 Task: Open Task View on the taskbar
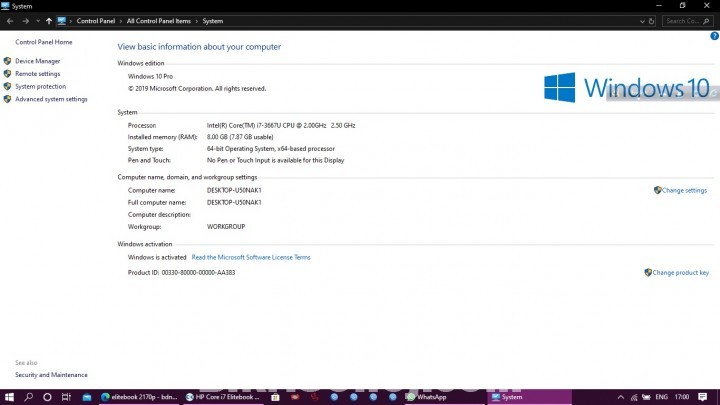pyautogui.click(x=66, y=397)
